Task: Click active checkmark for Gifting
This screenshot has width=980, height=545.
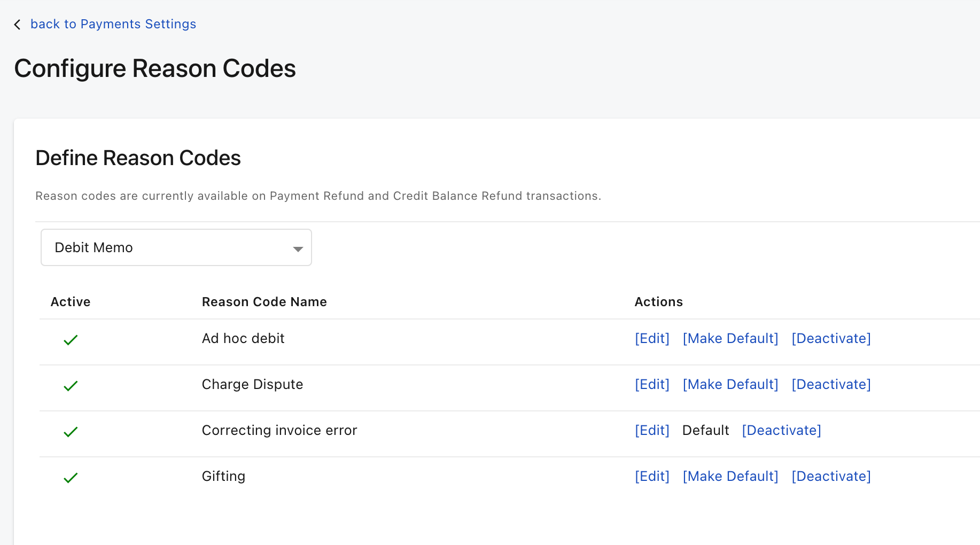Action: click(x=71, y=478)
